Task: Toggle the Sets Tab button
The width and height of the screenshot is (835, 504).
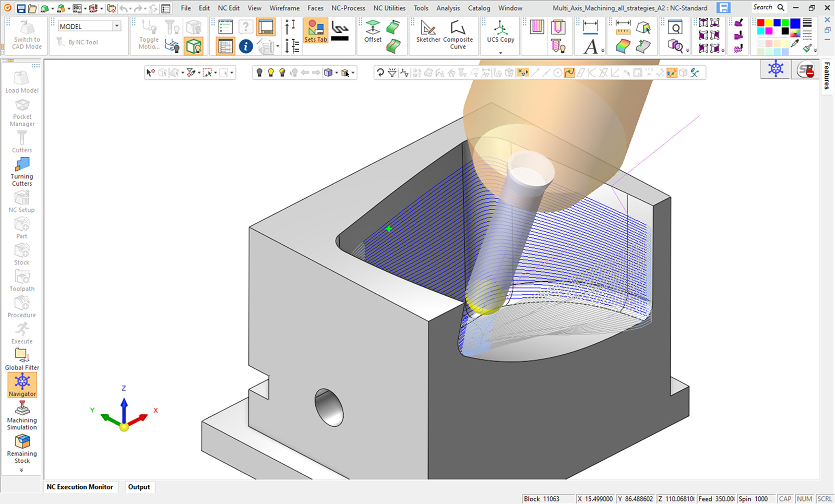Action: pos(315,31)
